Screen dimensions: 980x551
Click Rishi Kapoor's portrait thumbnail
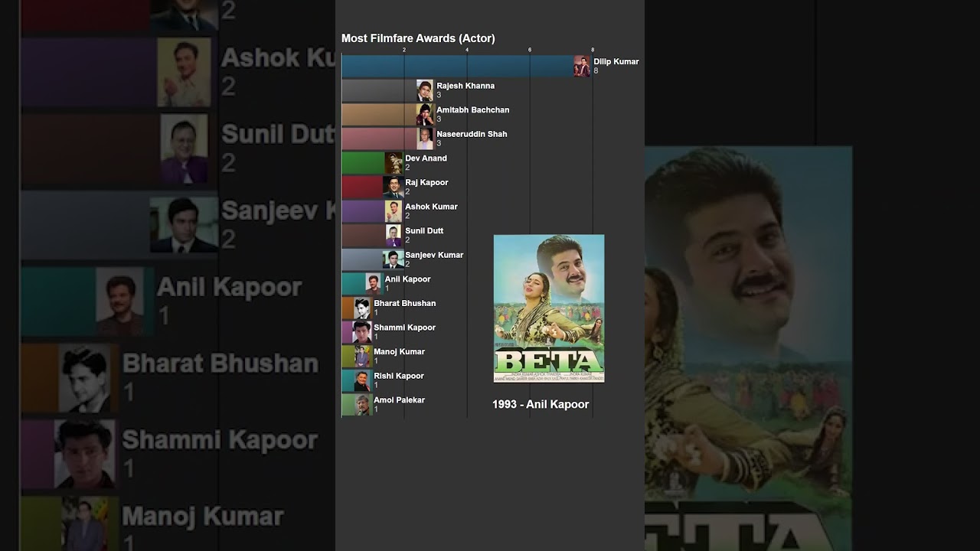point(362,380)
